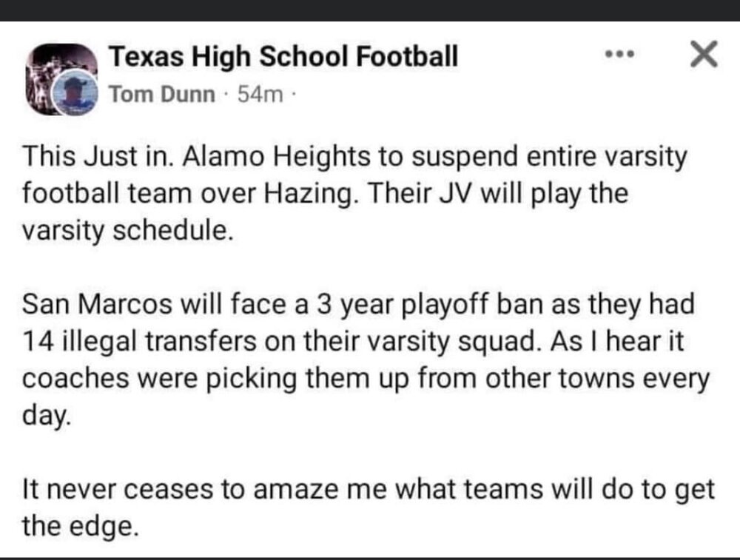Open the three-dot post options menu
740x560 pixels.
[x=620, y=55]
